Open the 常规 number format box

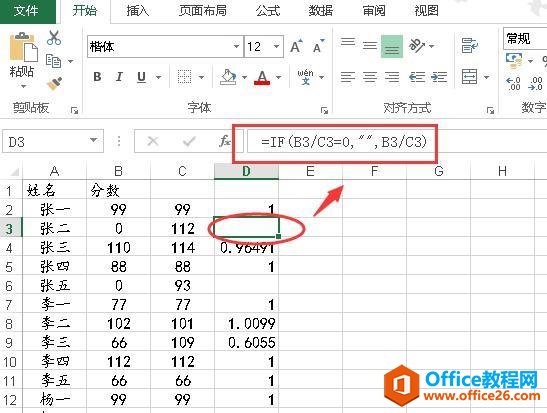click(525, 38)
